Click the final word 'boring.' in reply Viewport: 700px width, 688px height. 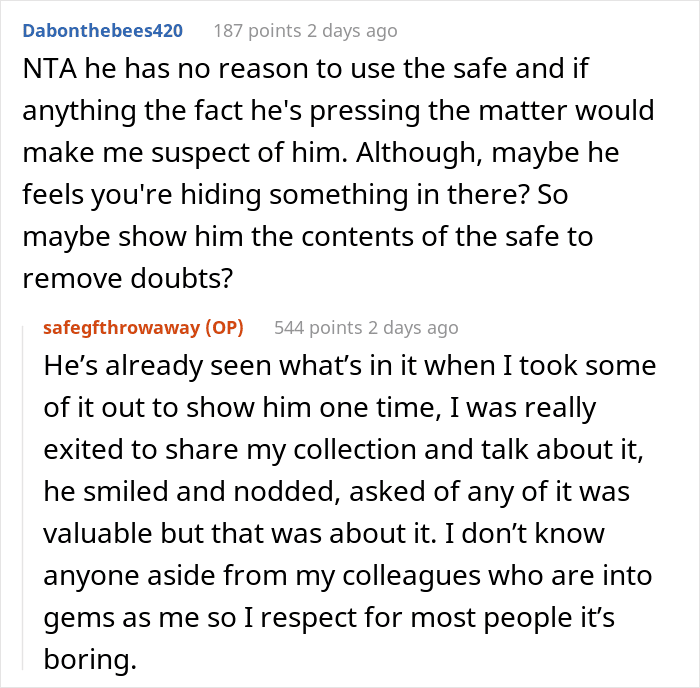pyautogui.click(x=90, y=659)
